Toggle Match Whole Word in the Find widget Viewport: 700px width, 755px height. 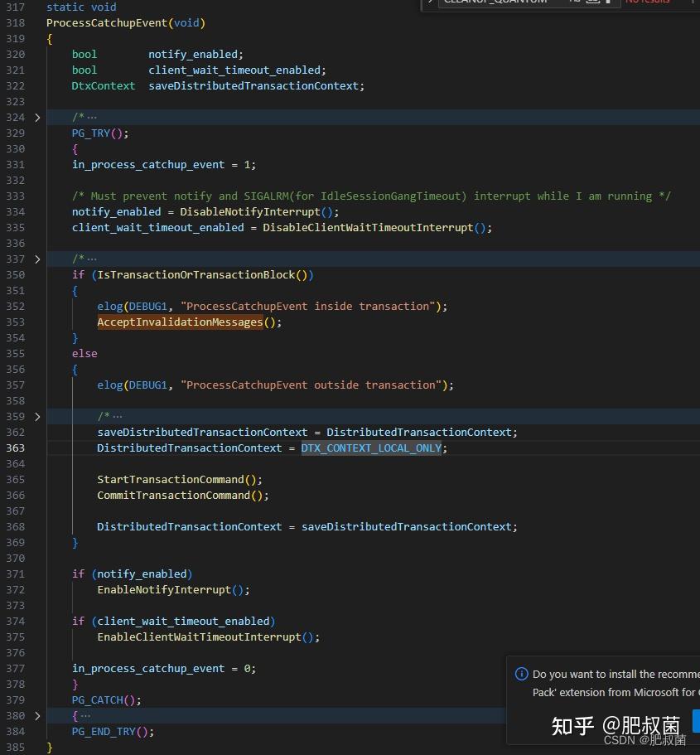click(593, 2)
